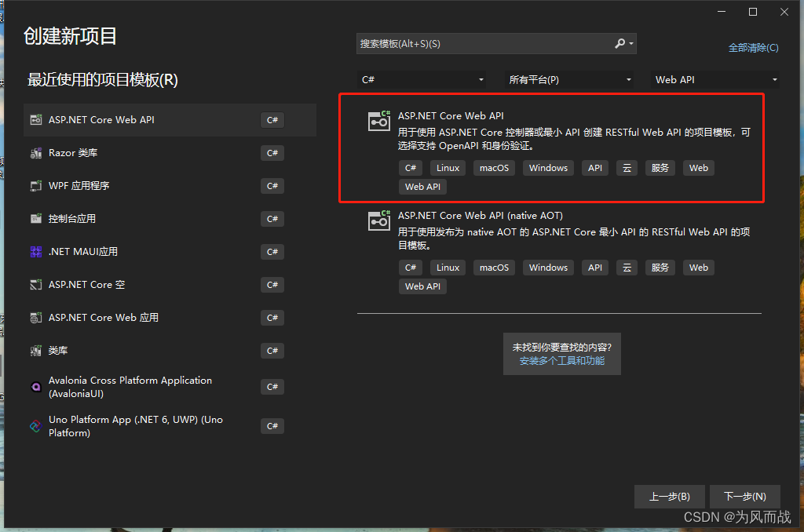Click the ASP.NET Core 空 template icon
Image resolution: width=804 pixels, height=532 pixels.
click(x=35, y=285)
